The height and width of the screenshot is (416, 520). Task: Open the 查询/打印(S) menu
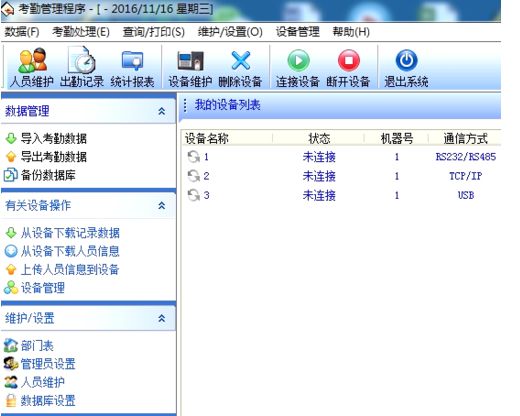[154, 32]
